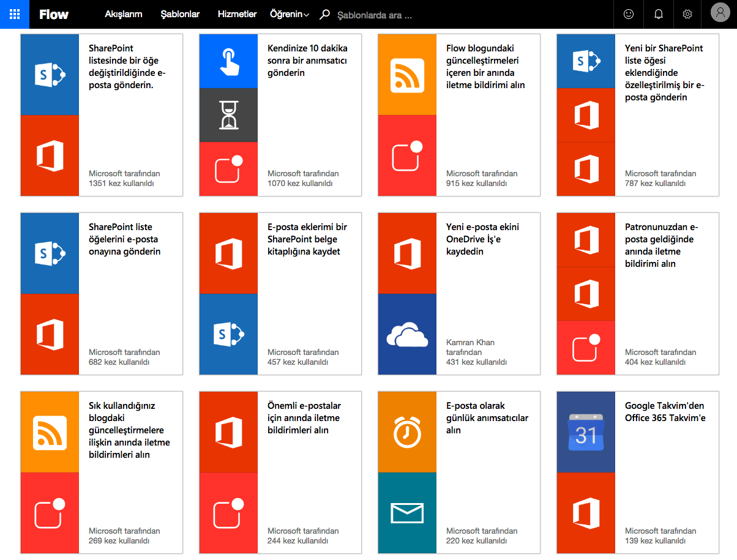Open the app launcher waffle icon

[x=15, y=14]
